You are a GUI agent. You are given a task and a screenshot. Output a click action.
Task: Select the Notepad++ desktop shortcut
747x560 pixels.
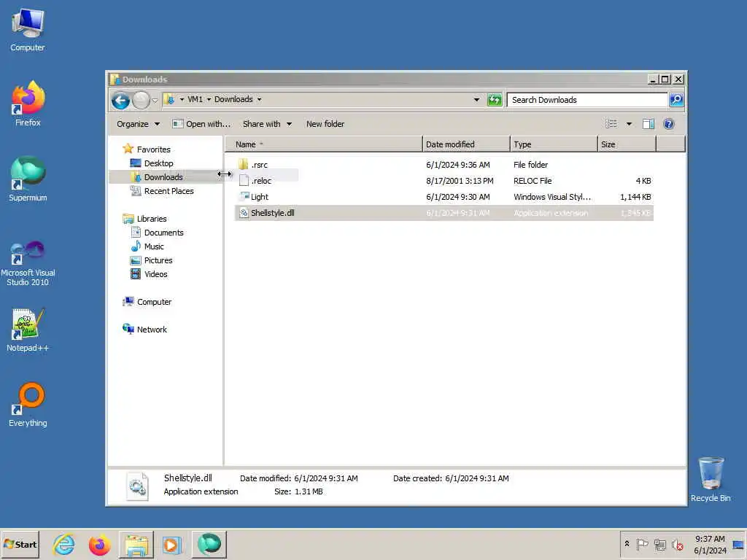(28, 330)
